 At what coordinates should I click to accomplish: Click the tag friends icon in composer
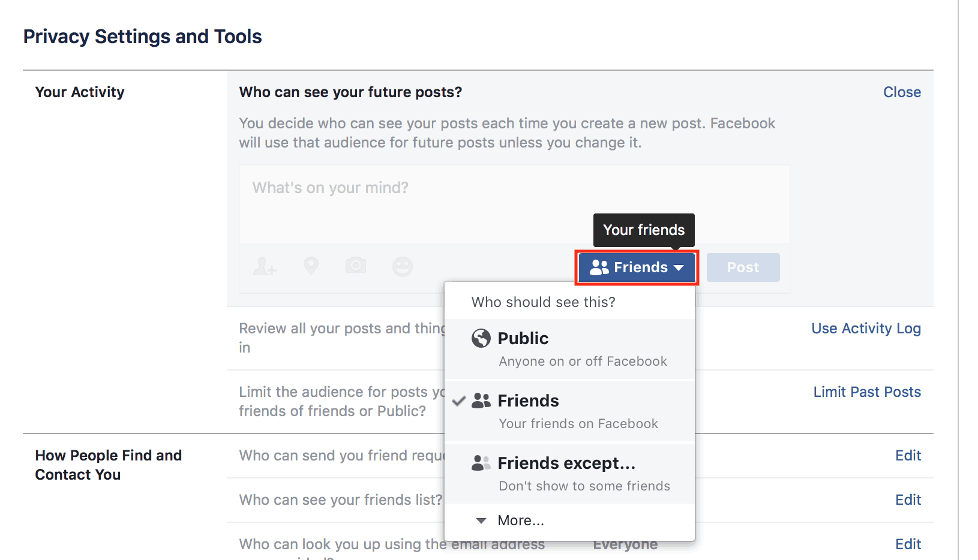coord(265,267)
